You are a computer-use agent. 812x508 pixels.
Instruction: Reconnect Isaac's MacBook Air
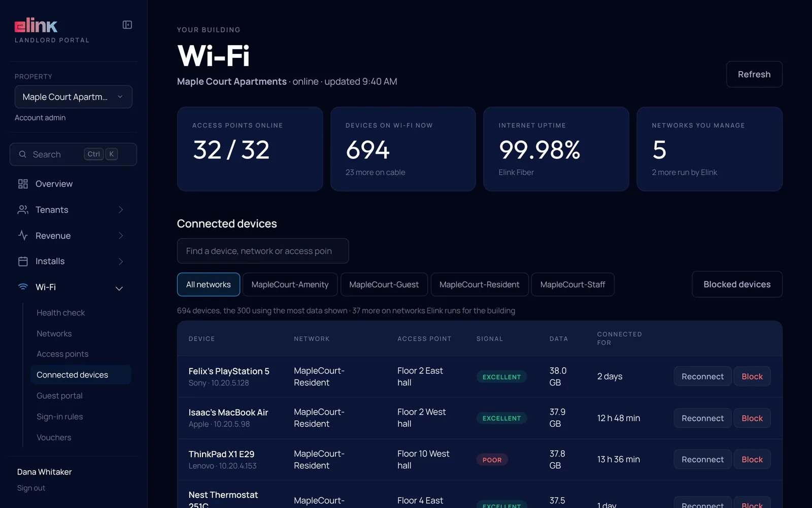[702, 418]
